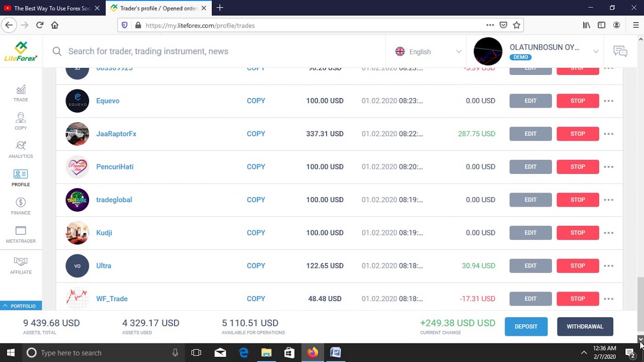Viewport: 644px width, 362px height.
Task: Edit the Equevo copy settings
Action: 530,101
